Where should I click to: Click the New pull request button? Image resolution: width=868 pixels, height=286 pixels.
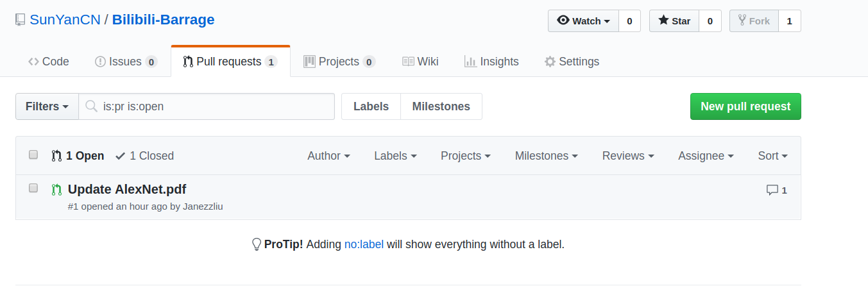745,106
